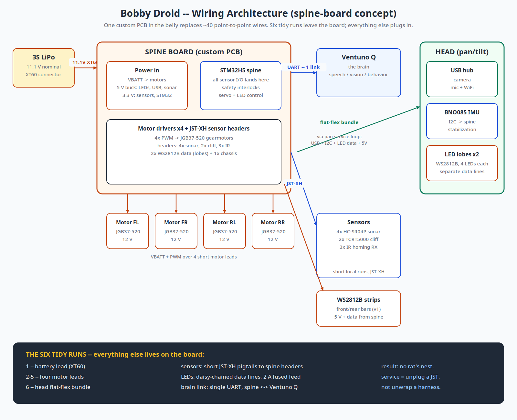Click 'WS2812B, 4 LEDs each' text
This screenshot has width=517, height=420.
462,164
